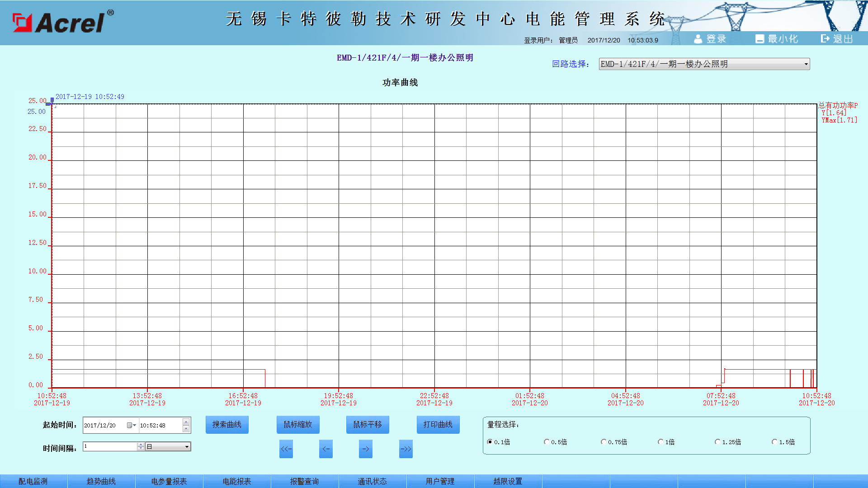
Task: Click the 搜索曲线 search curve button
Action: pyautogui.click(x=227, y=425)
